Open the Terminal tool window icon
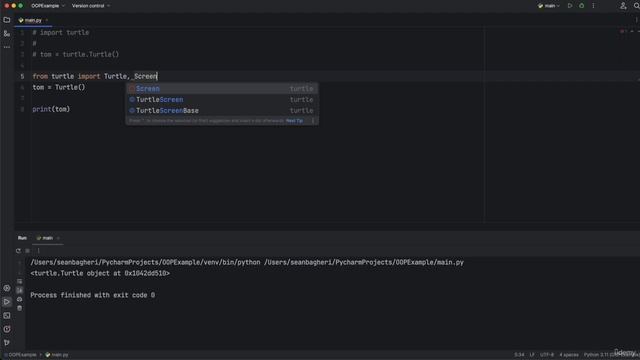Viewport: 640px width, 360px height. pyautogui.click(x=7, y=316)
